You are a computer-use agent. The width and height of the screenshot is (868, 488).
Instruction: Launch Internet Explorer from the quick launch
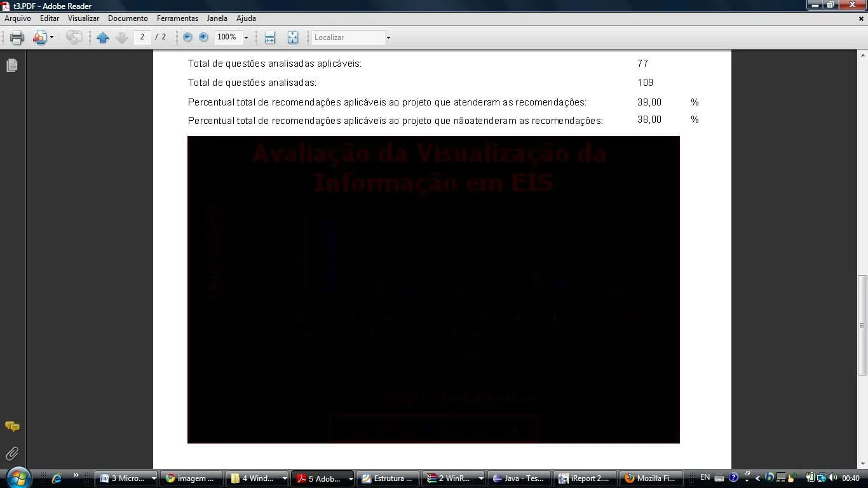click(x=57, y=478)
